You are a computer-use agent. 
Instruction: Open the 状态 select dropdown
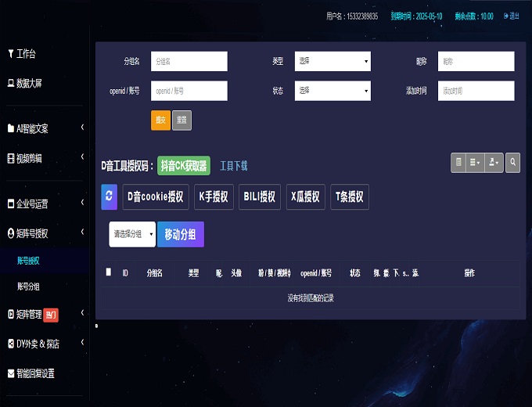(x=332, y=91)
